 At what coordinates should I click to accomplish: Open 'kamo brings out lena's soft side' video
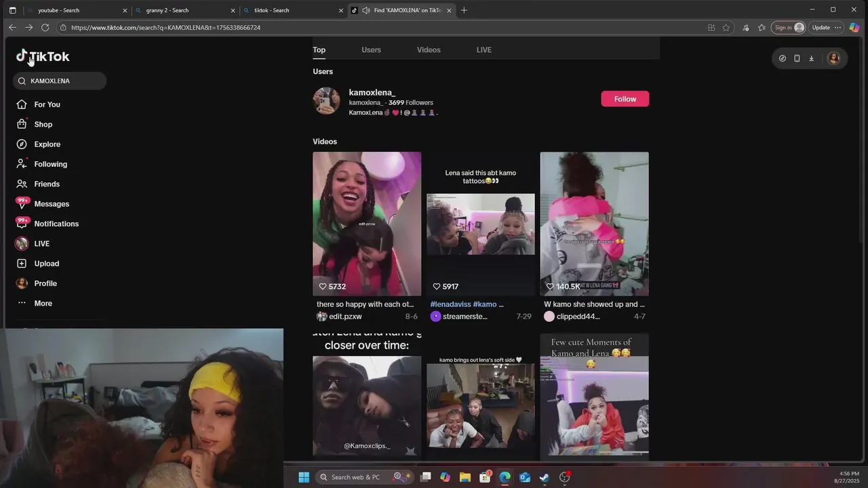(x=481, y=395)
